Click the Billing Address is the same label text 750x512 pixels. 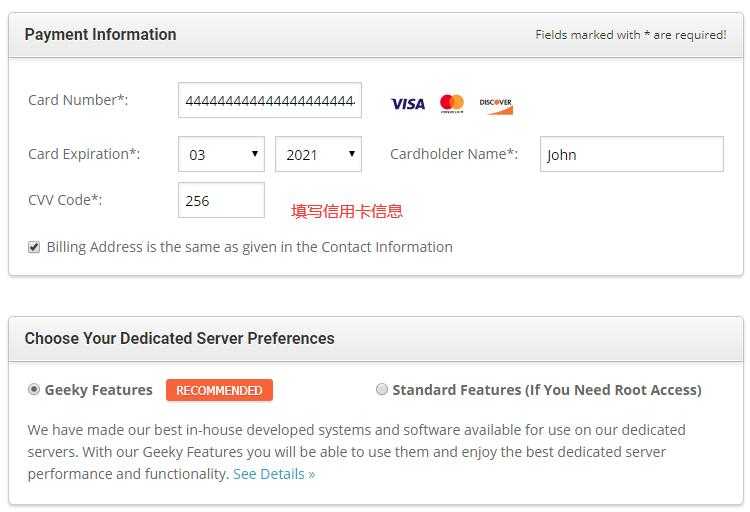tap(250, 247)
